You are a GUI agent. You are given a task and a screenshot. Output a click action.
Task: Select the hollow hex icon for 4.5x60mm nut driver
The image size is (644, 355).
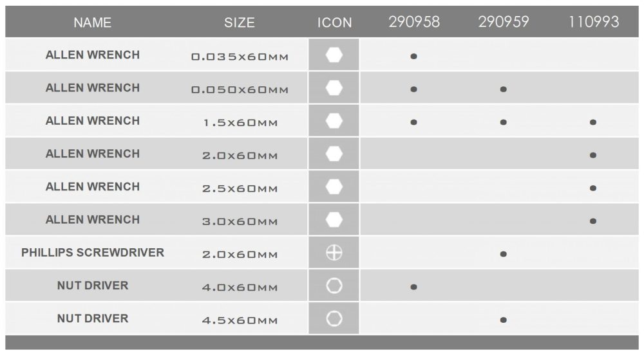pyautogui.click(x=334, y=318)
